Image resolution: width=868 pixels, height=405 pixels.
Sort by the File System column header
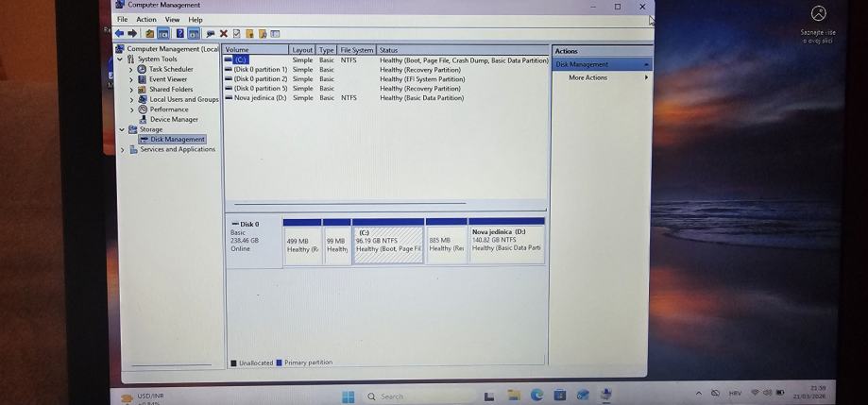[357, 50]
